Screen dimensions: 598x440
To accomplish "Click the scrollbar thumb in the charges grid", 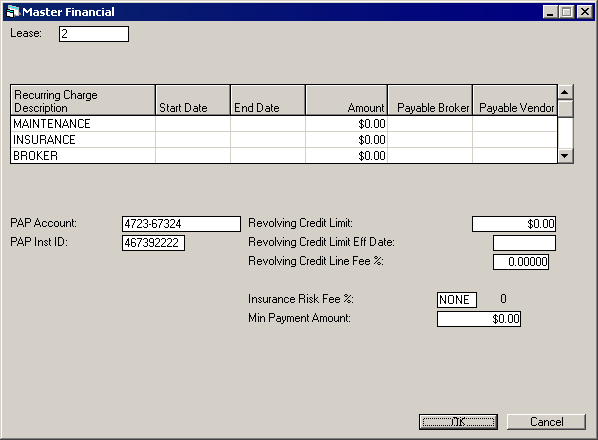I will tap(565, 109).
